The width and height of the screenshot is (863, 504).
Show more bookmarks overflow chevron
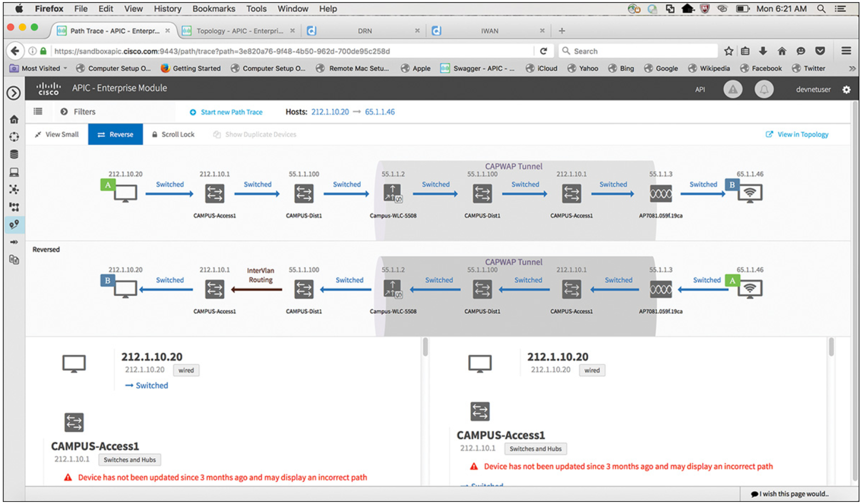click(x=852, y=69)
